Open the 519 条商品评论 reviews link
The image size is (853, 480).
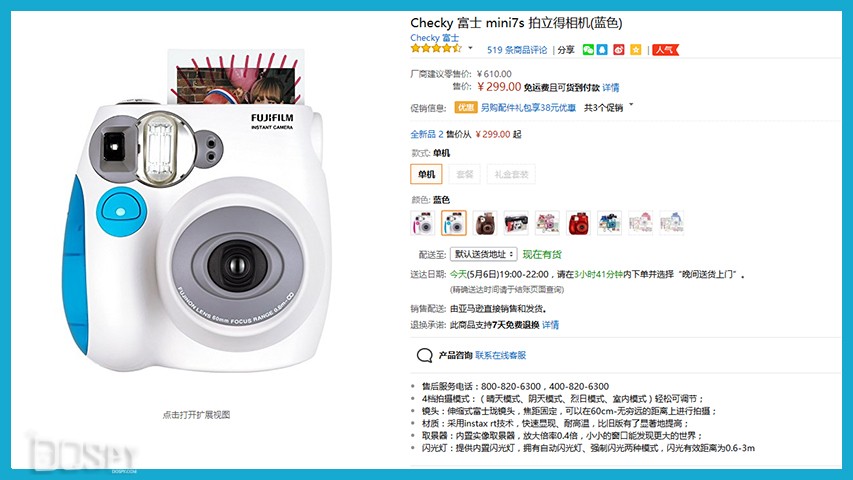coord(517,50)
